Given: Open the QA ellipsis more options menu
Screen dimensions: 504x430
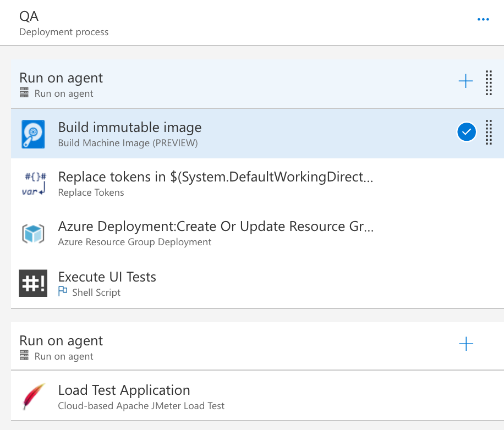Looking at the screenshot, I should click(x=483, y=20).
